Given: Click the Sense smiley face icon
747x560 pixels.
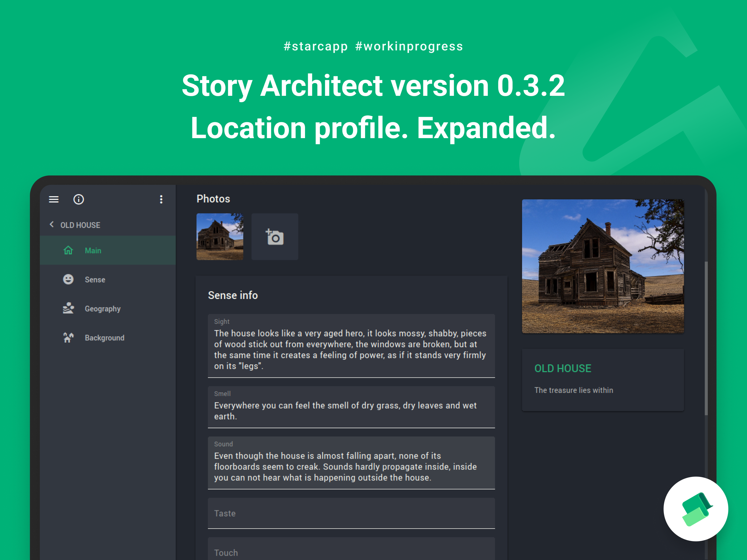Looking at the screenshot, I should pyautogui.click(x=68, y=279).
